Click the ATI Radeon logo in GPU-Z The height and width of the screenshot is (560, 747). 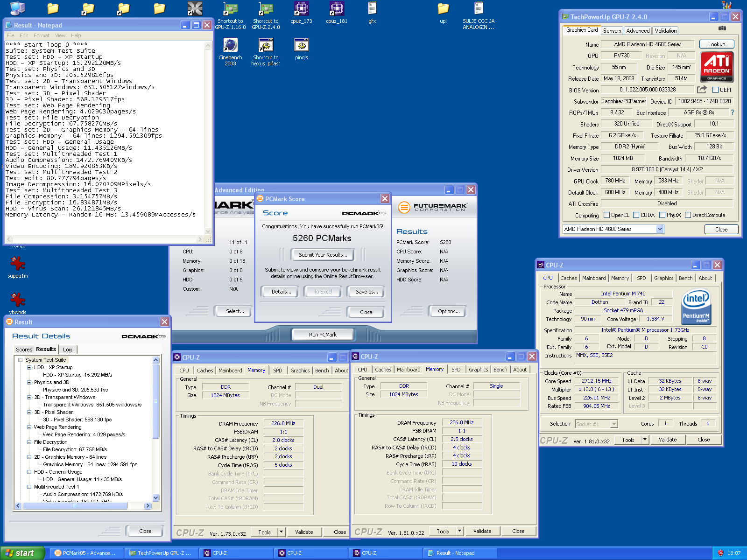[x=717, y=67]
